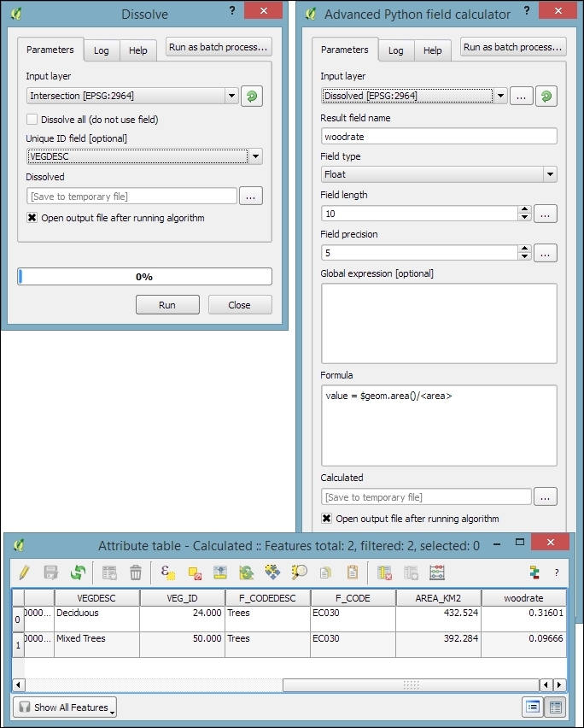This screenshot has height=728, width=584.
Task: Toggle editing mode pencil icon
Action: (24, 572)
